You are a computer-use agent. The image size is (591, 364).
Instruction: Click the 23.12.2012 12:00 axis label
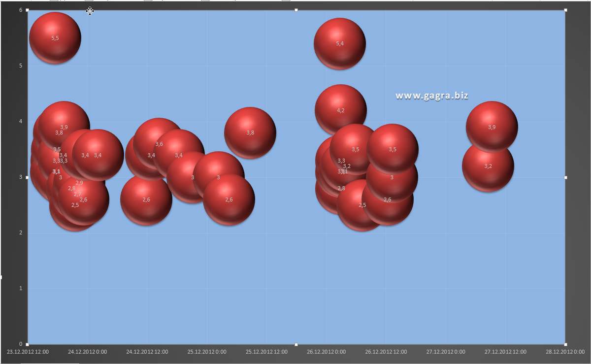pos(28,352)
